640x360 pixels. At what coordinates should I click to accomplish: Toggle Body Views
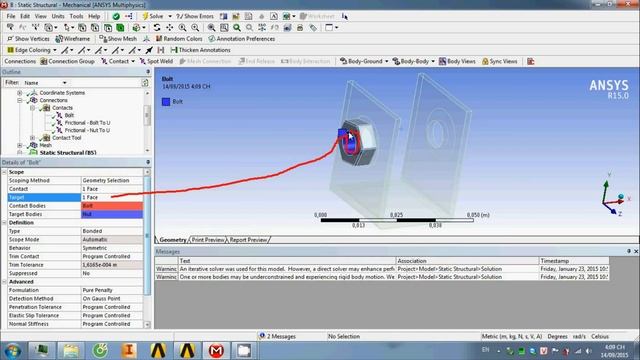coord(457,61)
